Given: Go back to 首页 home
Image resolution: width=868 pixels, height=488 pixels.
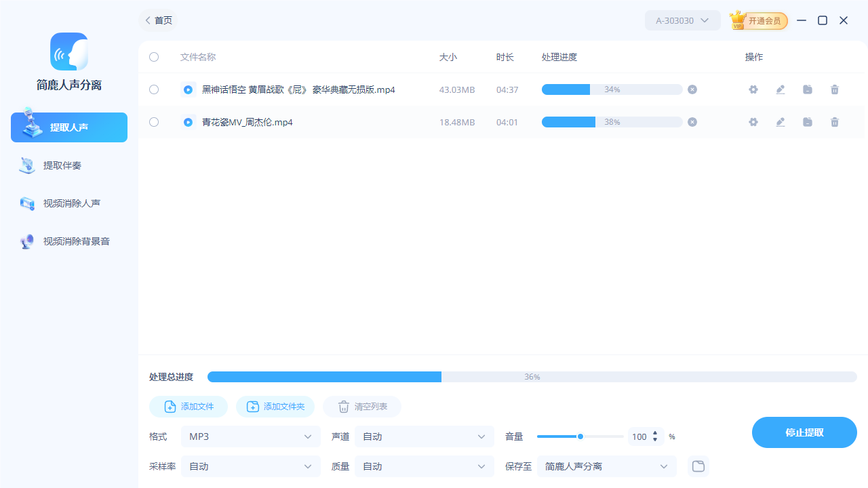Looking at the screenshot, I should coord(158,20).
